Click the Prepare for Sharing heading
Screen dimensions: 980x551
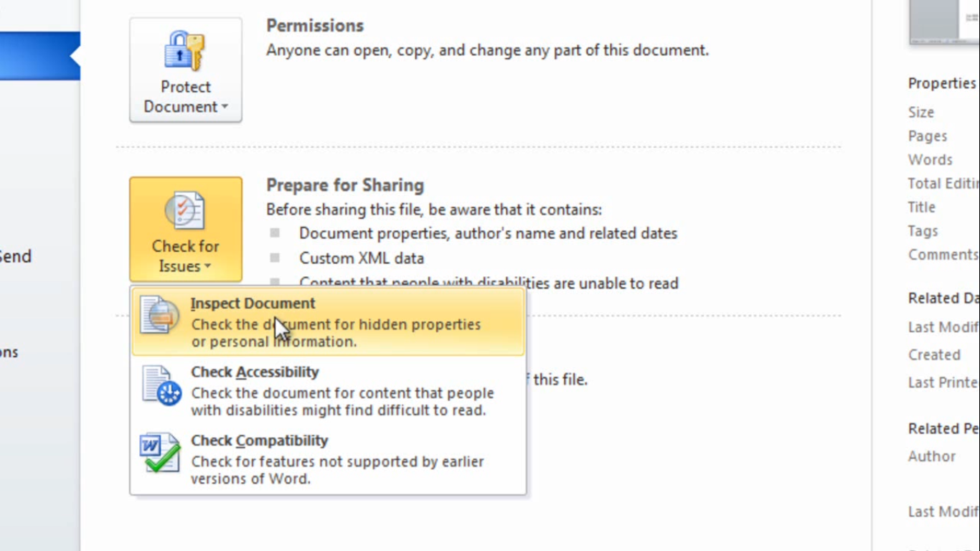345,185
